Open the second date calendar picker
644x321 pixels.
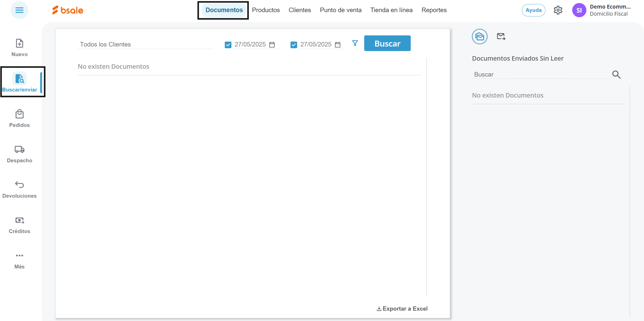[x=338, y=45]
